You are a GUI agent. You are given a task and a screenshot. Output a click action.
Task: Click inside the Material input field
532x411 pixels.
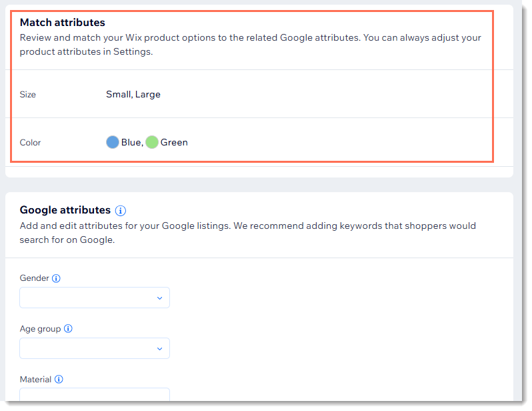(95, 395)
